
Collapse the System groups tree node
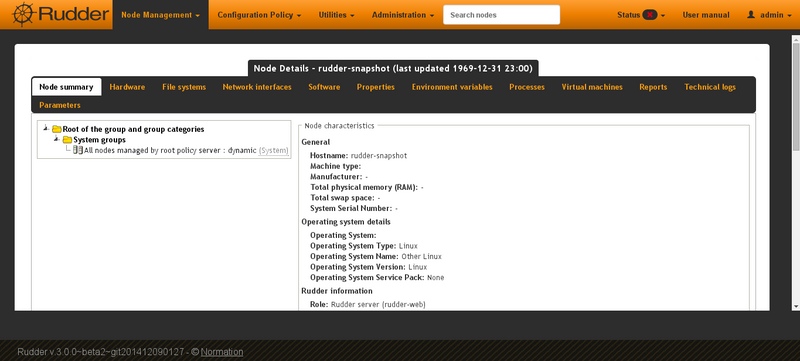(57, 139)
